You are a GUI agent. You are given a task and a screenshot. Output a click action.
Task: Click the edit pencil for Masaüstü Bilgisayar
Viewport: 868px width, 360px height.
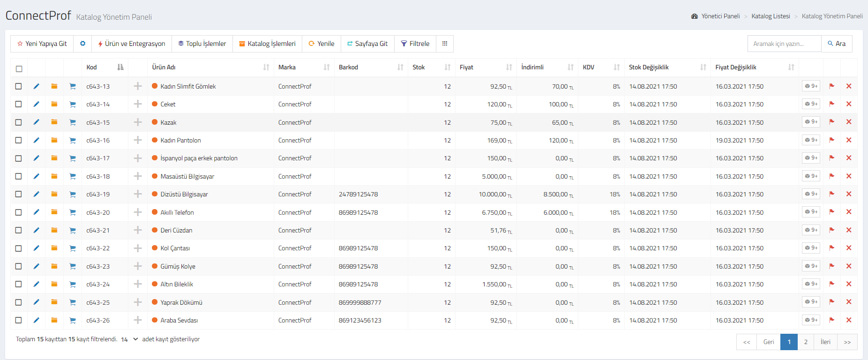click(x=37, y=176)
